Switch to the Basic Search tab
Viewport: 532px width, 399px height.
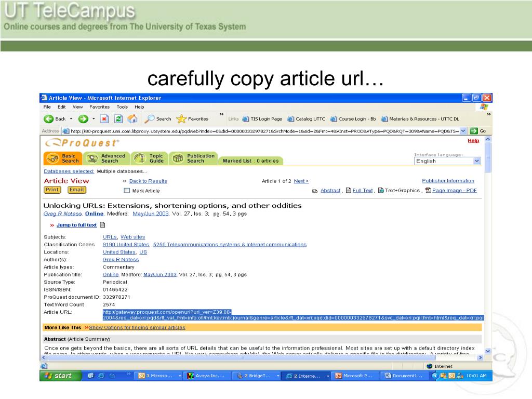63,158
